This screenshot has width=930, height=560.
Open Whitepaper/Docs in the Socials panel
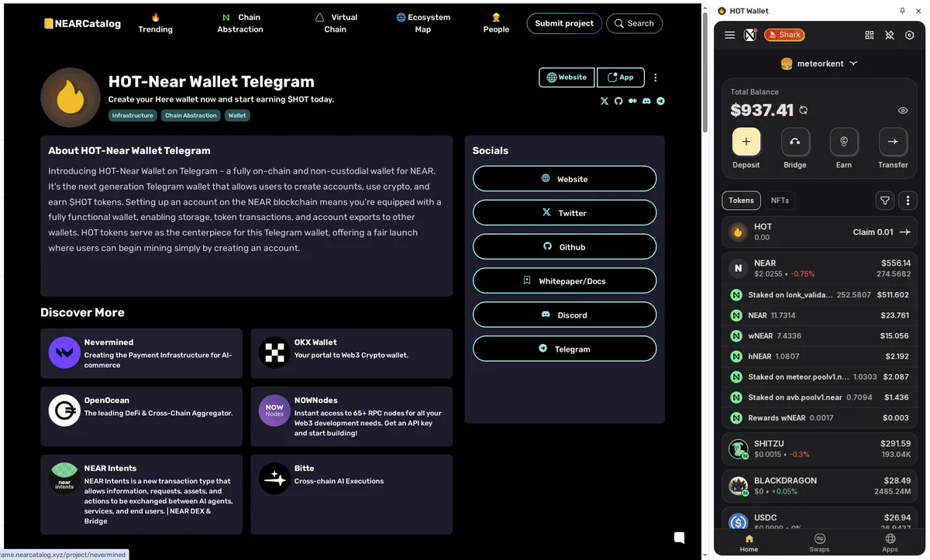564,281
